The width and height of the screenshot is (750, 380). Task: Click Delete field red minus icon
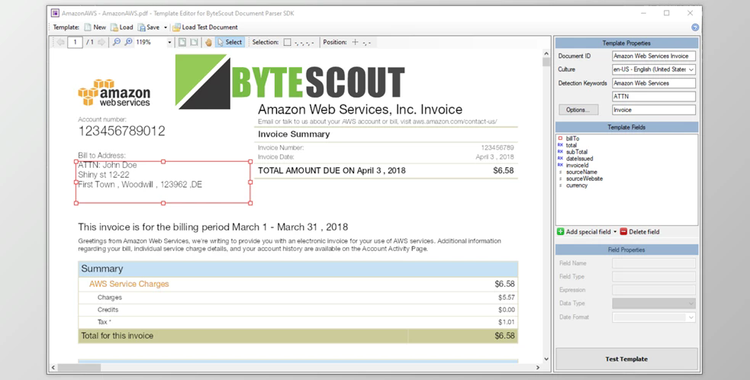623,232
